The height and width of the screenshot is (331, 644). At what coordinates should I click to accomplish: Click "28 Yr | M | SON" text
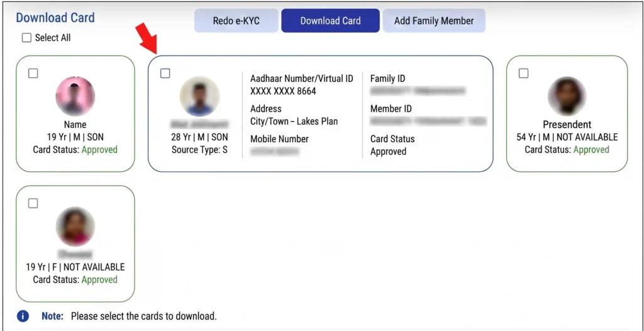pyautogui.click(x=199, y=137)
